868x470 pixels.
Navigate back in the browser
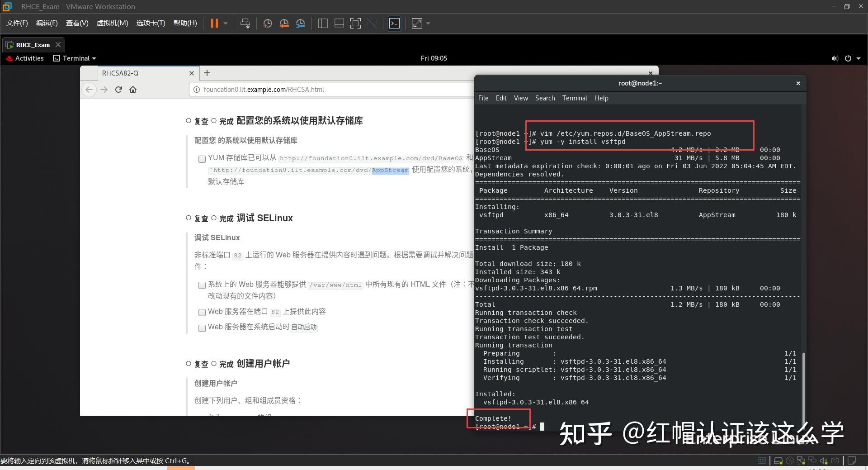pos(89,90)
